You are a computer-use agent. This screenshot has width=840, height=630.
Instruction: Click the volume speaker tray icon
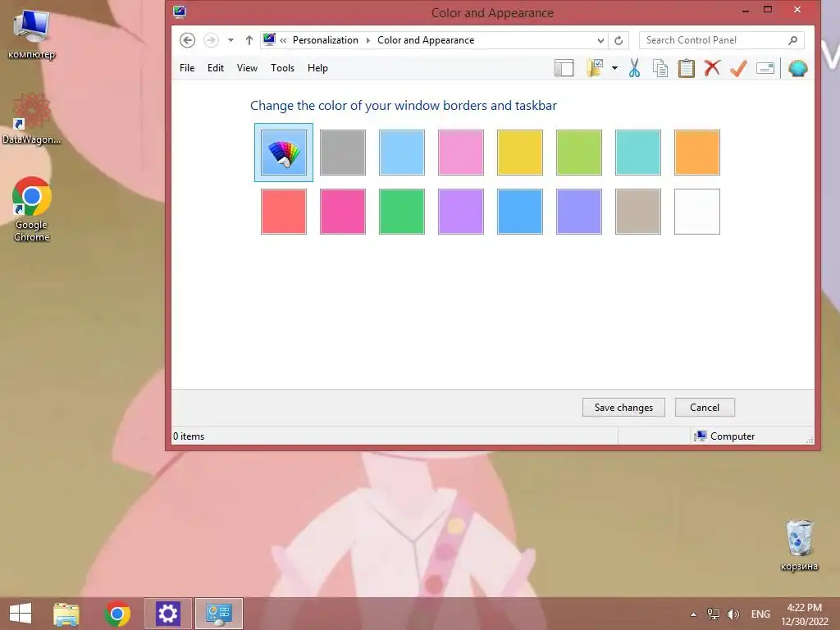733,614
